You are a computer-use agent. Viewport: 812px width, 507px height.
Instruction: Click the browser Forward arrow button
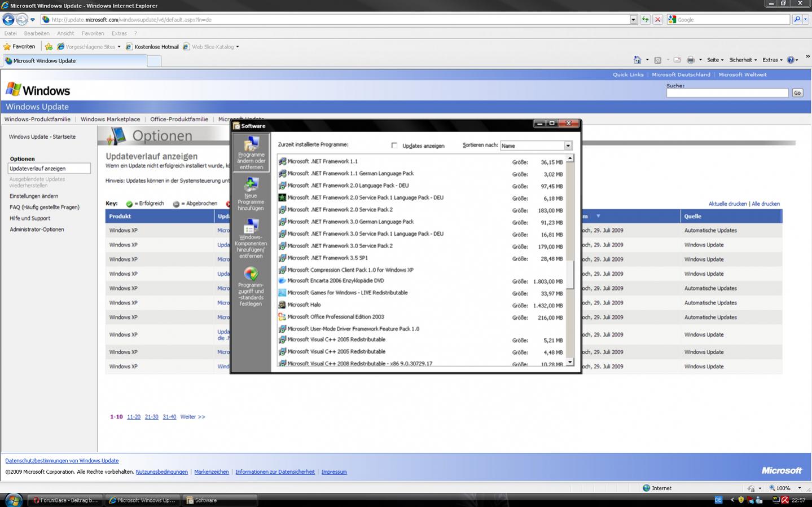click(x=21, y=19)
